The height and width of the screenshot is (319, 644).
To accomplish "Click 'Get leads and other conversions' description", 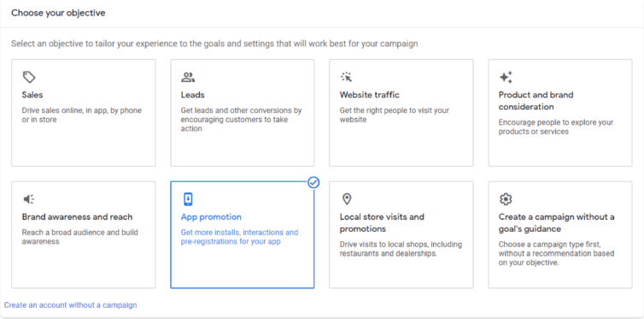I will (241, 120).
